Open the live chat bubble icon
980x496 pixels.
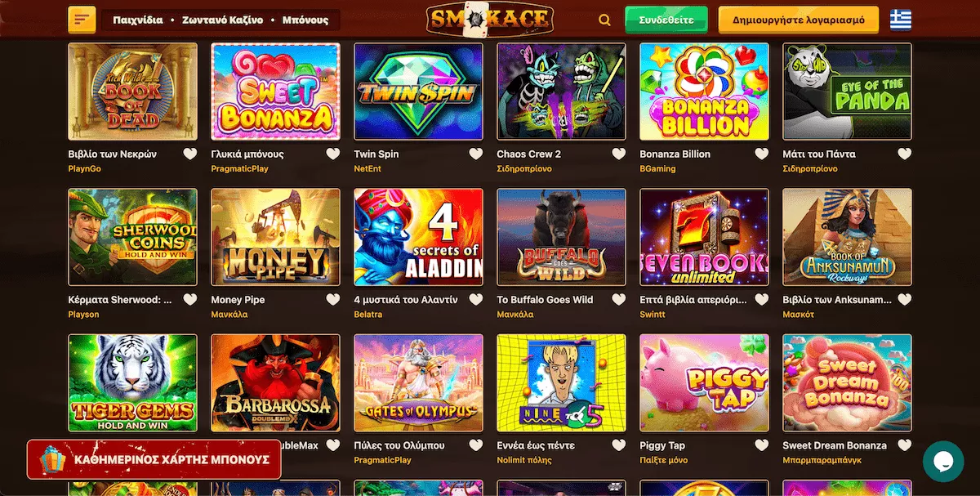tap(943, 462)
